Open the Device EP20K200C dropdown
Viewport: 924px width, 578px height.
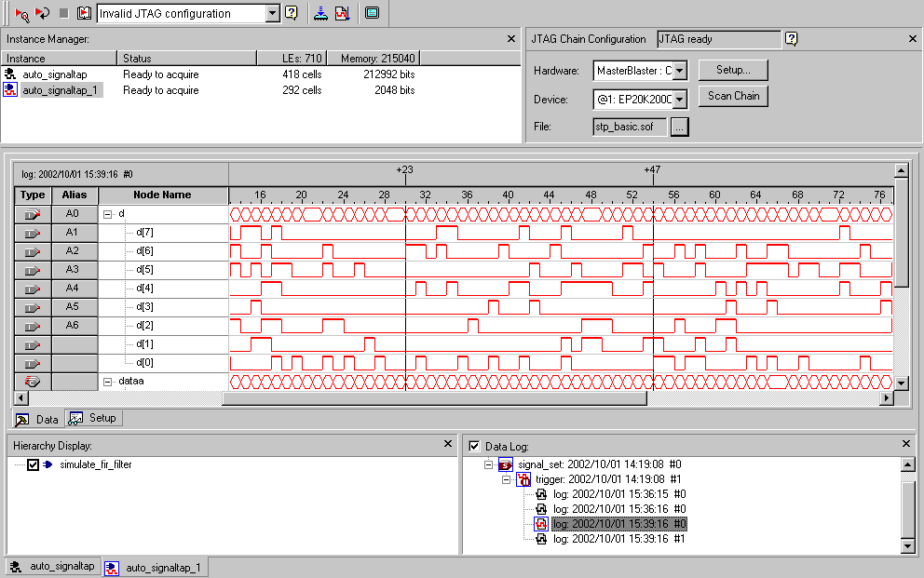tap(679, 100)
